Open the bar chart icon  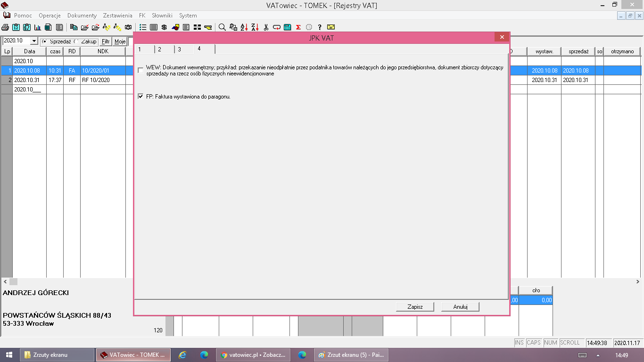37,27
